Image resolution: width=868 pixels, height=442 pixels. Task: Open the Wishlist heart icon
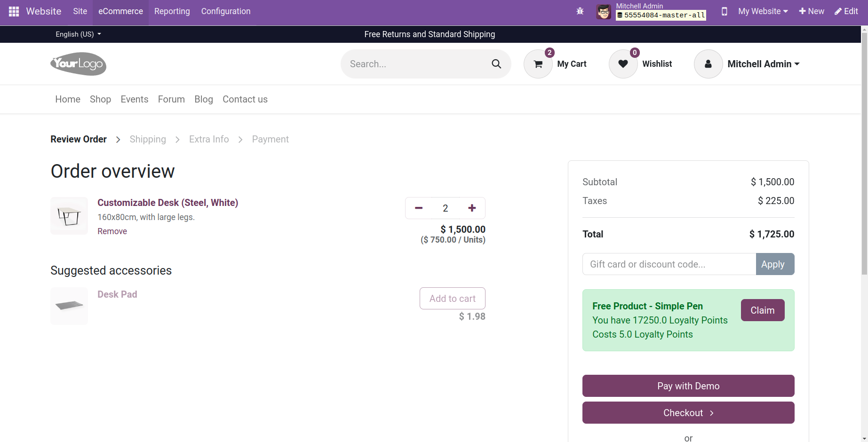(623, 64)
